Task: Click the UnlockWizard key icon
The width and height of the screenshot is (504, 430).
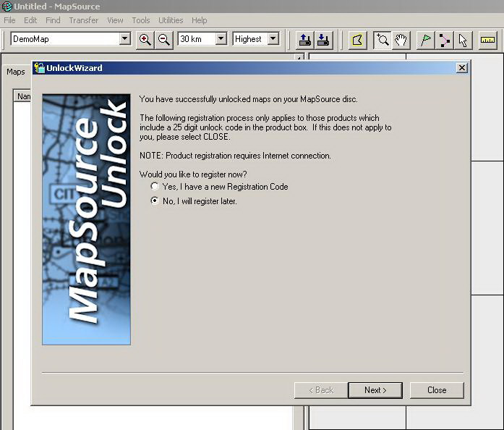Action: tap(40, 68)
